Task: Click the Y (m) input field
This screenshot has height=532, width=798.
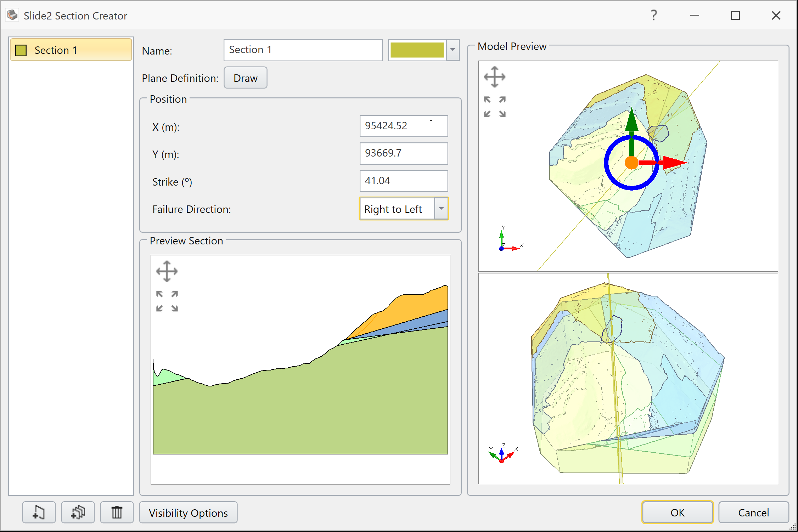Action: tap(404, 153)
